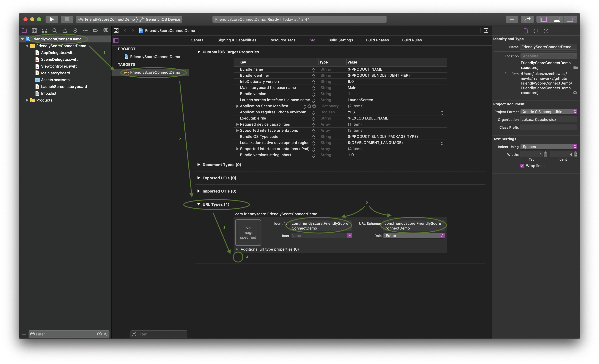Switch to Resource Tags tab
The image size is (599, 364).
click(x=282, y=40)
